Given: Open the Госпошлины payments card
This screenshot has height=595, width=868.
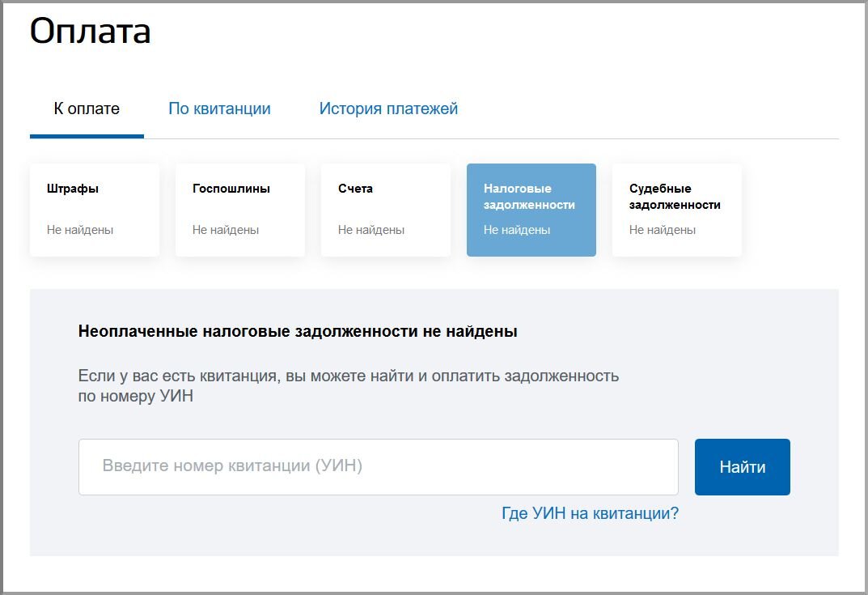Looking at the screenshot, I should [239, 209].
